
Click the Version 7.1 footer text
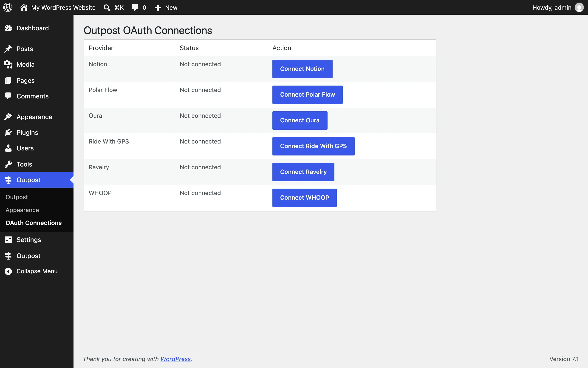564,359
